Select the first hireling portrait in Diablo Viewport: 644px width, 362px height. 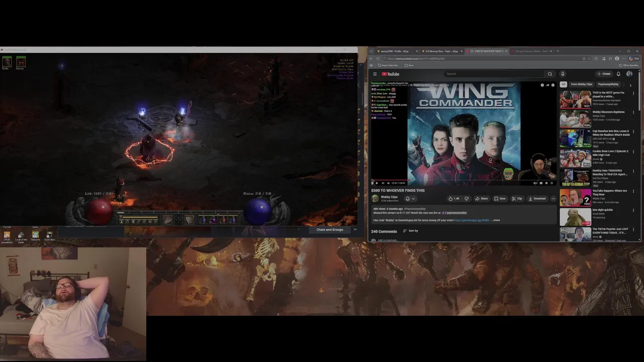point(6,62)
